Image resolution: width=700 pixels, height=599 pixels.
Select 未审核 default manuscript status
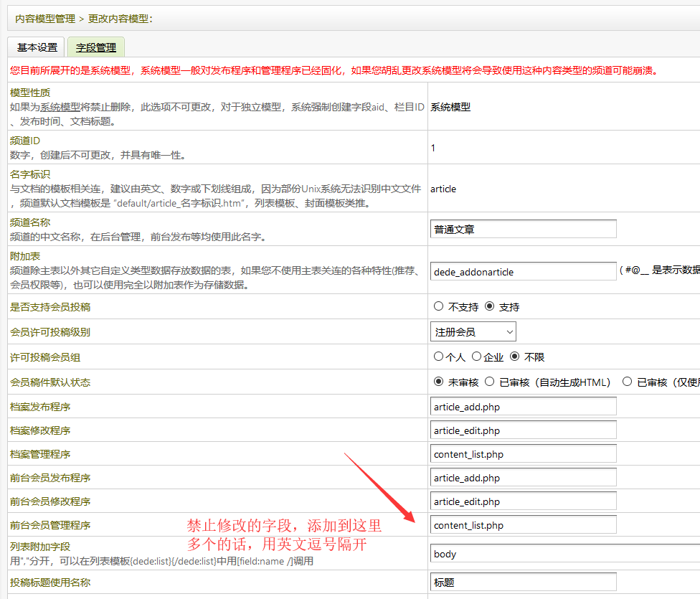pos(439,381)
